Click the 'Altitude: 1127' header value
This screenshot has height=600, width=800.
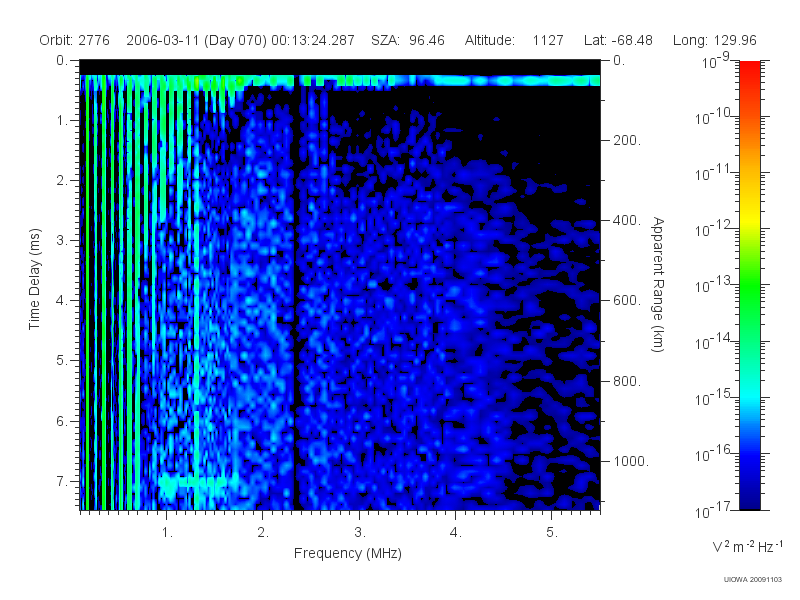coord(514,40)
